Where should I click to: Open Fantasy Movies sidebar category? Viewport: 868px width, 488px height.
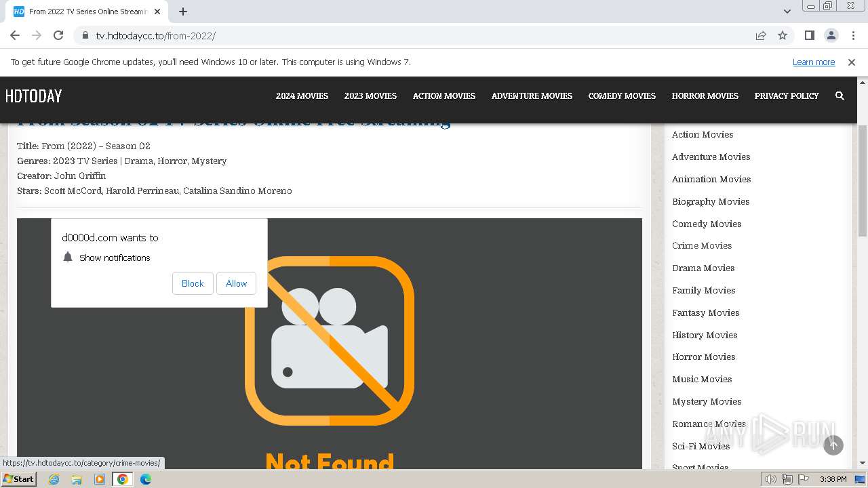pyautogui.click(x=705, y=312)
